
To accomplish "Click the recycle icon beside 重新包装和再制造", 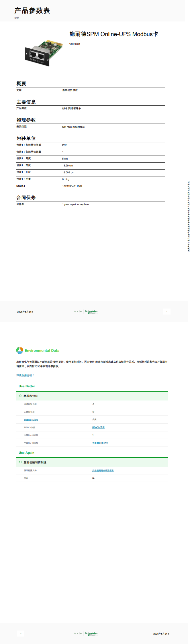I will tap(20, 462).
